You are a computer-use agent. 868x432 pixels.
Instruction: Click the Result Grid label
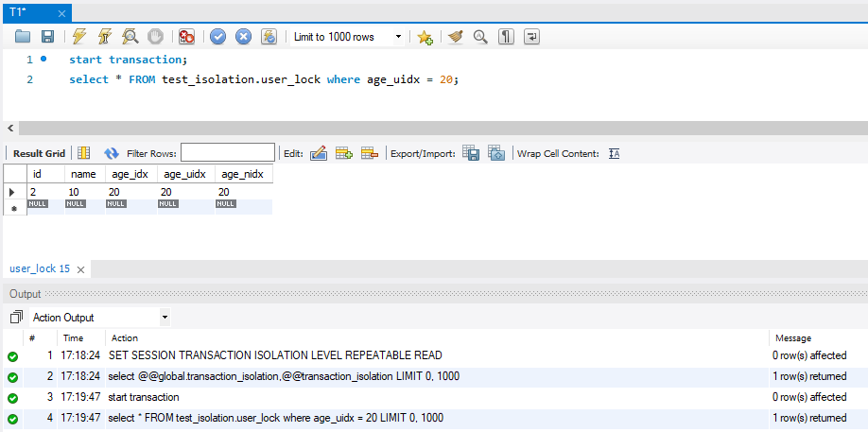click(39, 153)
